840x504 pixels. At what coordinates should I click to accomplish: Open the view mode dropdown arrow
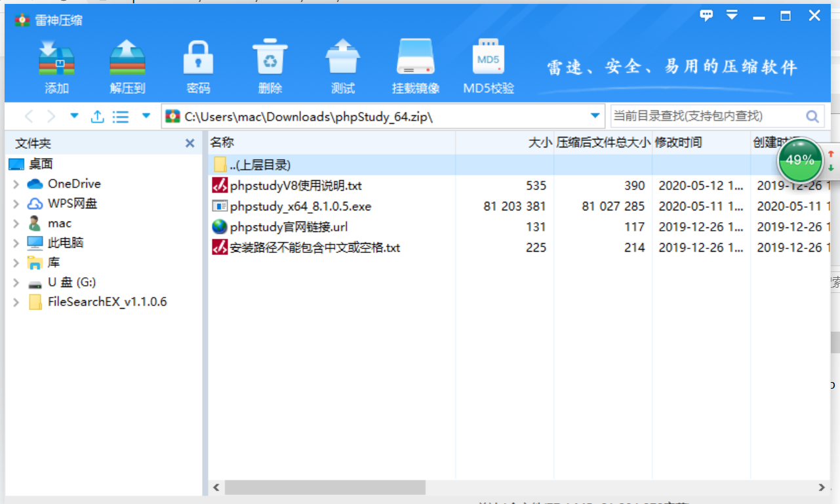point(146,117)
